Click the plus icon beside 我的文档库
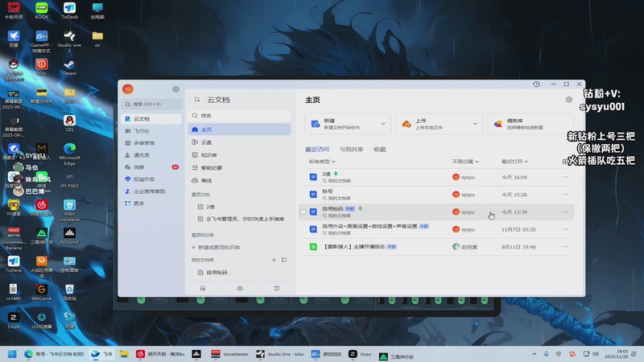The image size is (644, 362). coord(274,260)
